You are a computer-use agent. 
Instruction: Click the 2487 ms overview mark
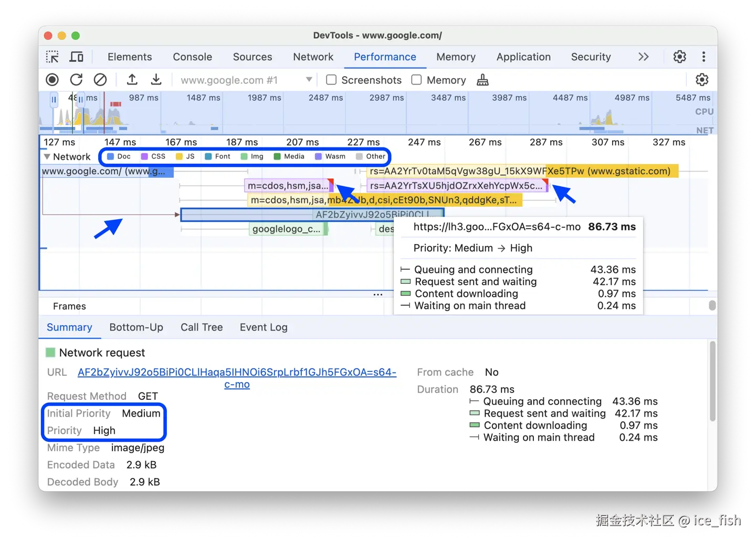325,98
